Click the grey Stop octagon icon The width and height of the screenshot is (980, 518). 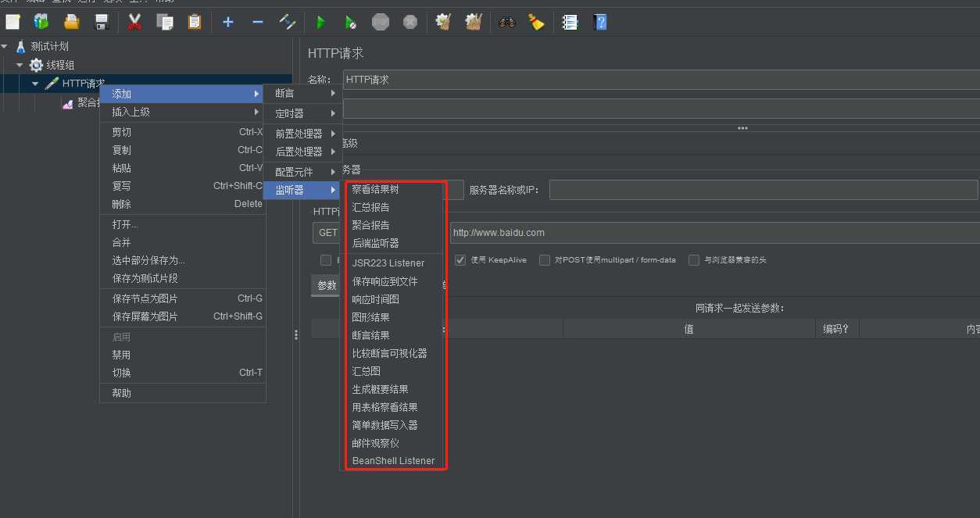(x=381, y=22)
